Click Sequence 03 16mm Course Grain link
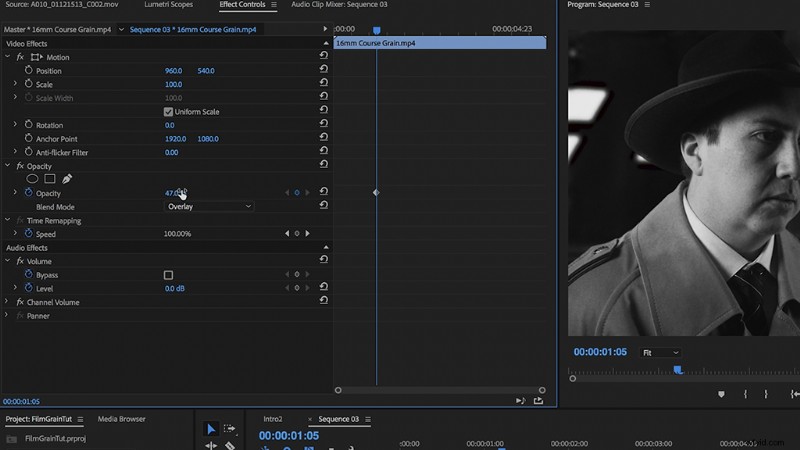 [193, 30]
